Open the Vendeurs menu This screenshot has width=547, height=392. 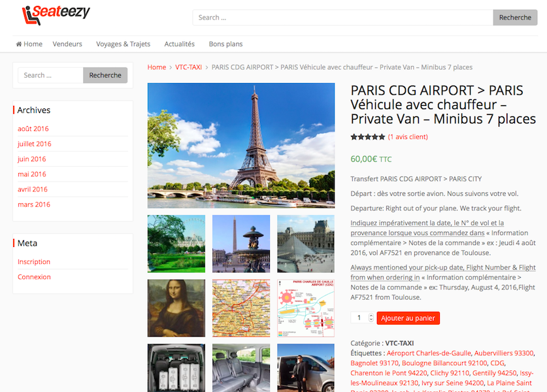pos(67,44)
